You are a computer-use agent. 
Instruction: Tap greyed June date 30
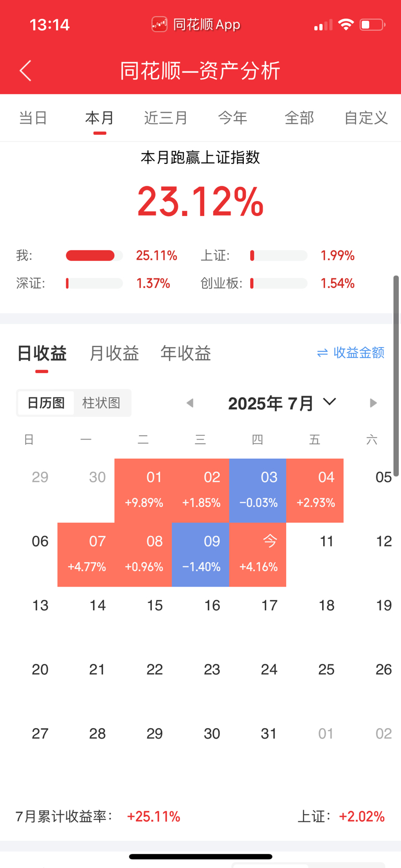[97, 477]
